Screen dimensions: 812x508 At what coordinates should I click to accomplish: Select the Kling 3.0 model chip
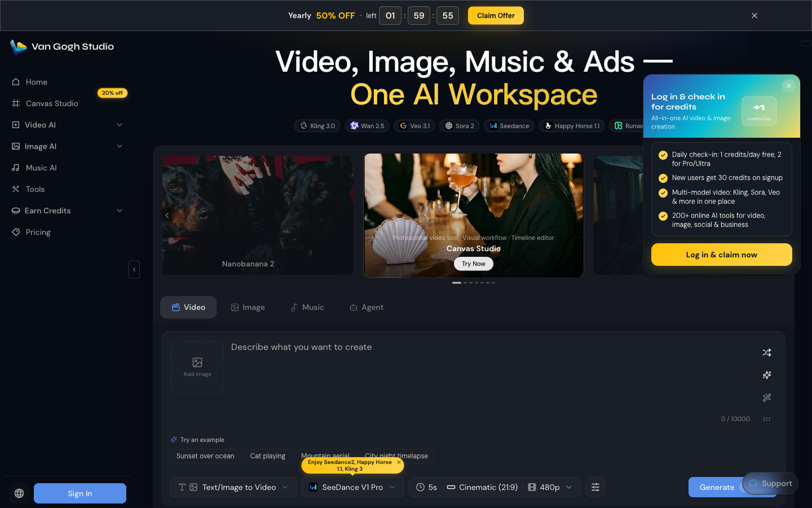(317, 126)
